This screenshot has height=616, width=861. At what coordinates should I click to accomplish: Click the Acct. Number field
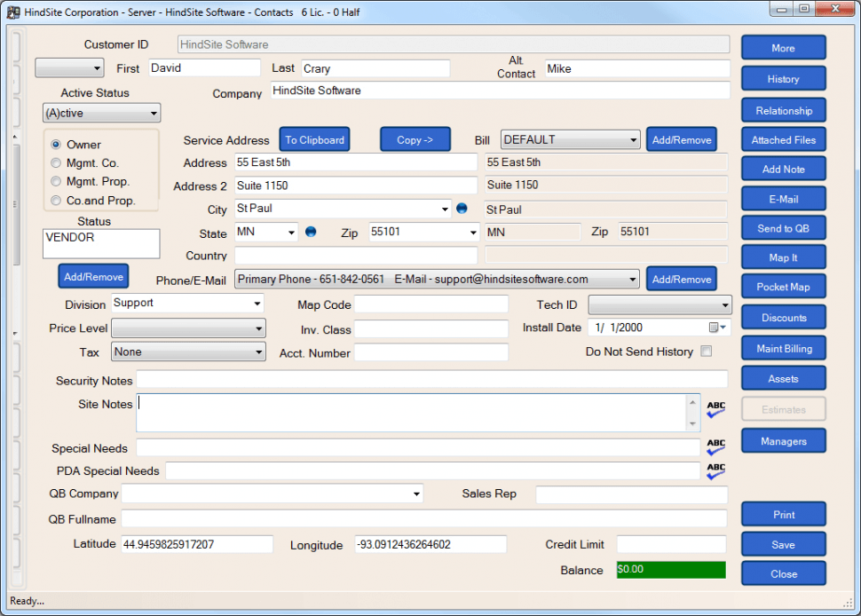tap(431, 351)
